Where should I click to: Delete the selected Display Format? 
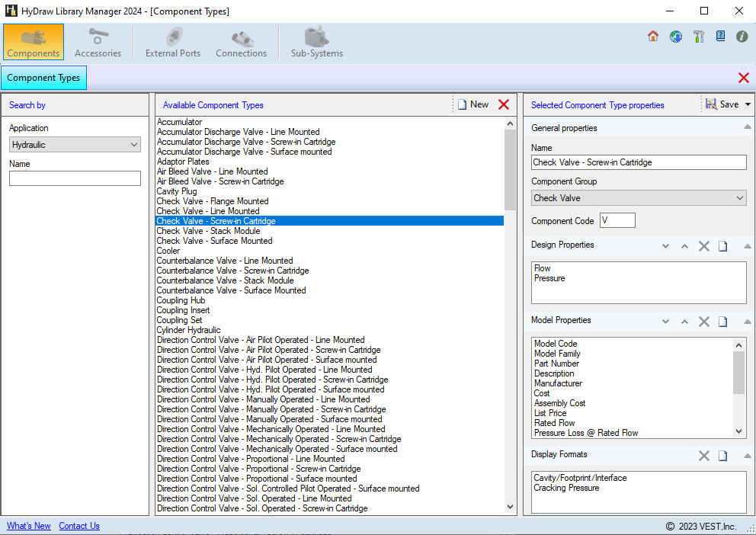(x=704, y=456)
